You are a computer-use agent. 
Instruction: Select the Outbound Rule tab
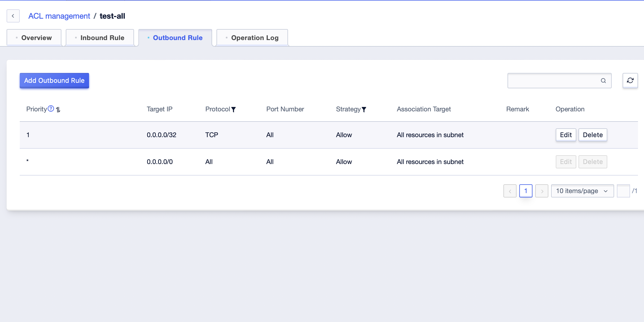coord(175,38)
